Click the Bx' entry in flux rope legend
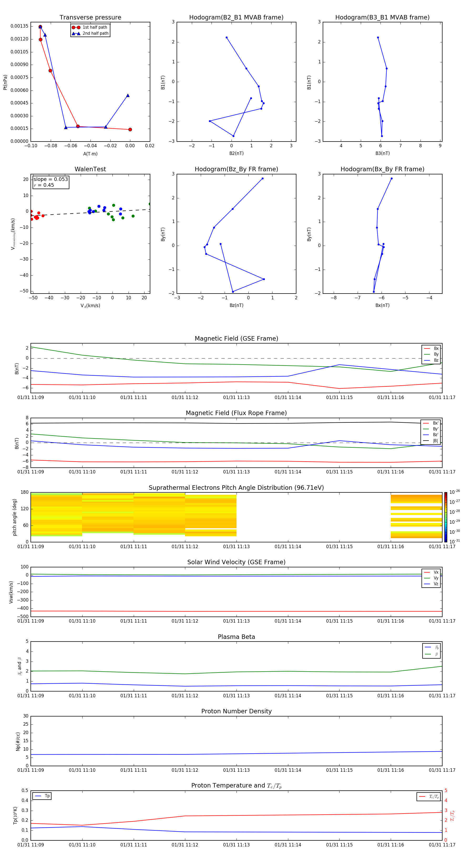The image size is (473, 868). (431, 423)
